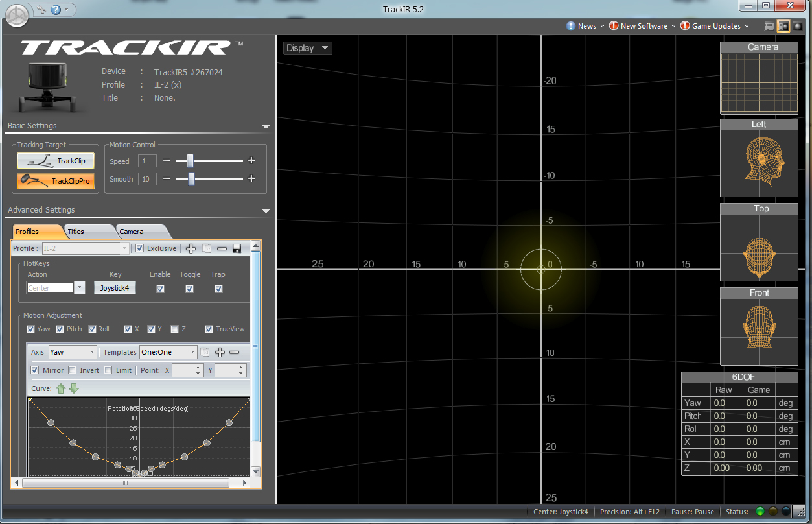This screenshot has width=812, height=524.
Task: Click the profile panel vertical scrollbar down arrow
Action: click(255, 471)
